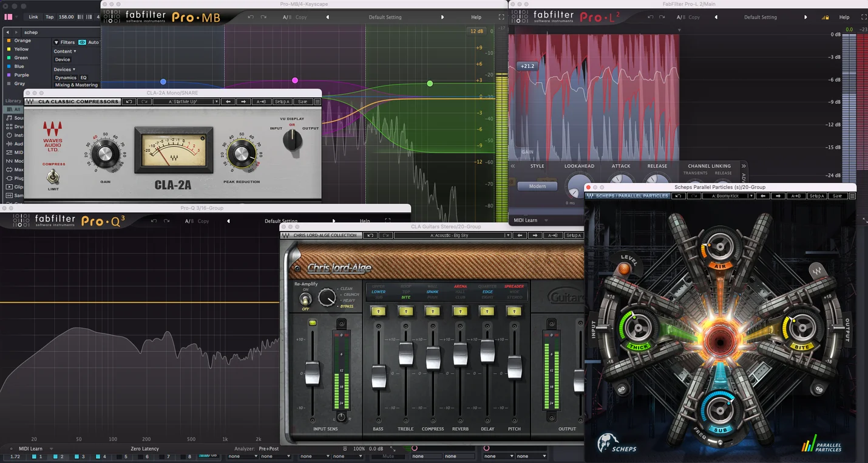Toggle Re-Amplify On/Off switch in CLA Guitars
The width and height of the screenshot is (868, 463).
tap(305, 299)
